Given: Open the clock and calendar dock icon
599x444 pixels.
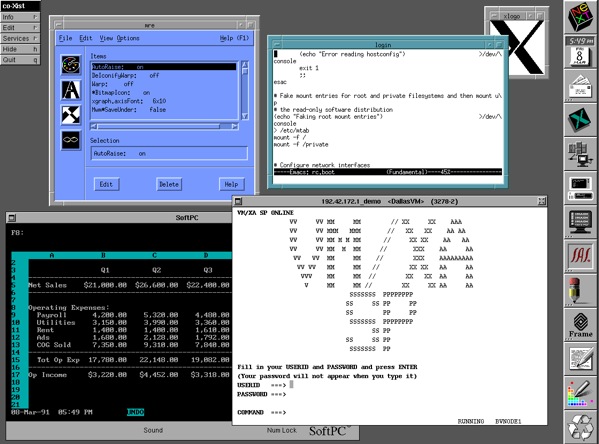Looking at the screenshot, I should [x=580, y=52].
